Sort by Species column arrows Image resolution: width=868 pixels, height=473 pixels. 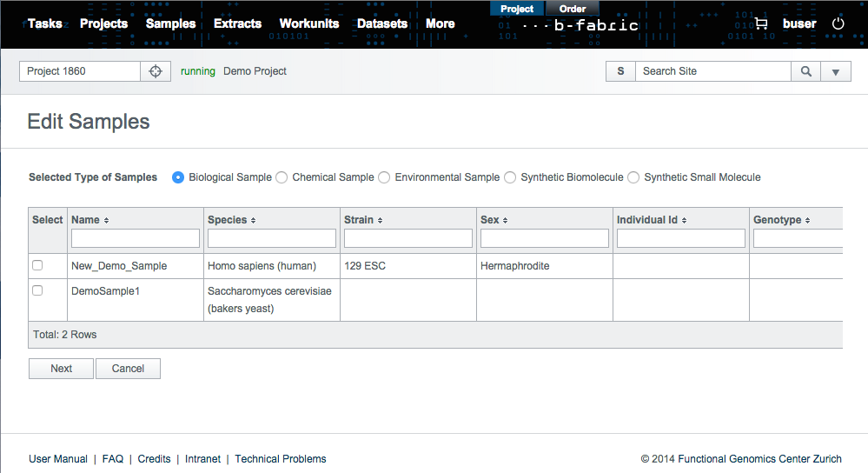(x=253, y=221)
